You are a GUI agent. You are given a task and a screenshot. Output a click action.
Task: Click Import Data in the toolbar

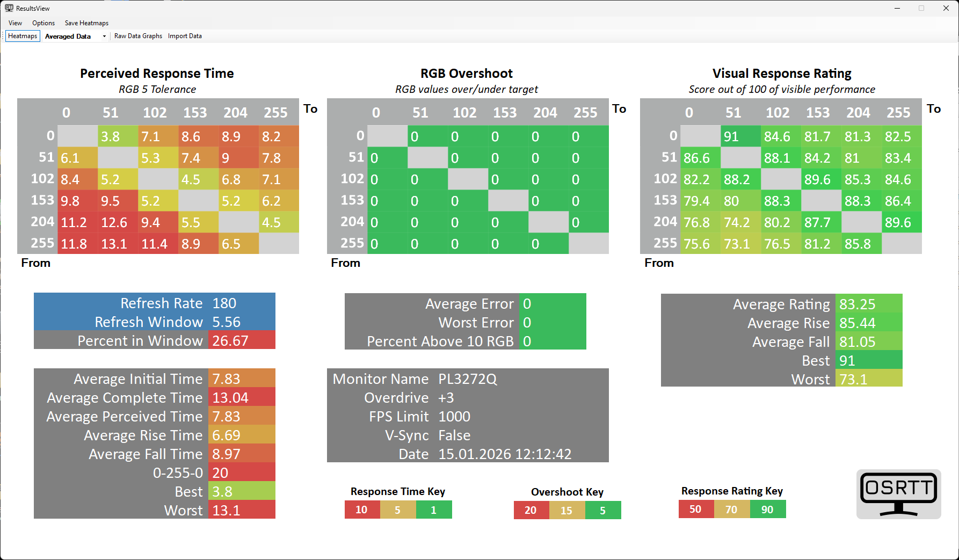185,36
